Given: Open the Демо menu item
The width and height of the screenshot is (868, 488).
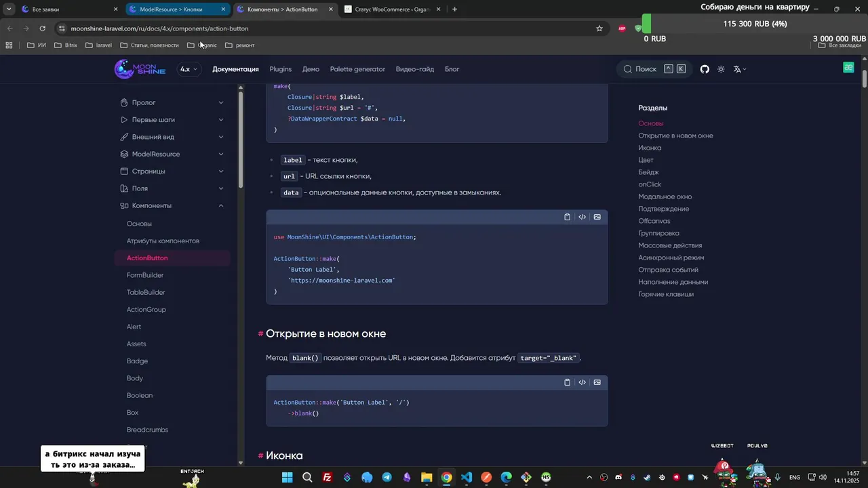Looking at the screenshot, I should (311, 69).
